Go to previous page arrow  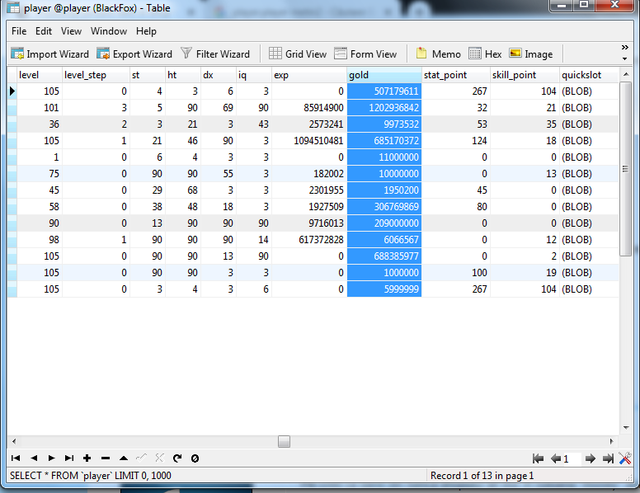coord(556,459)
